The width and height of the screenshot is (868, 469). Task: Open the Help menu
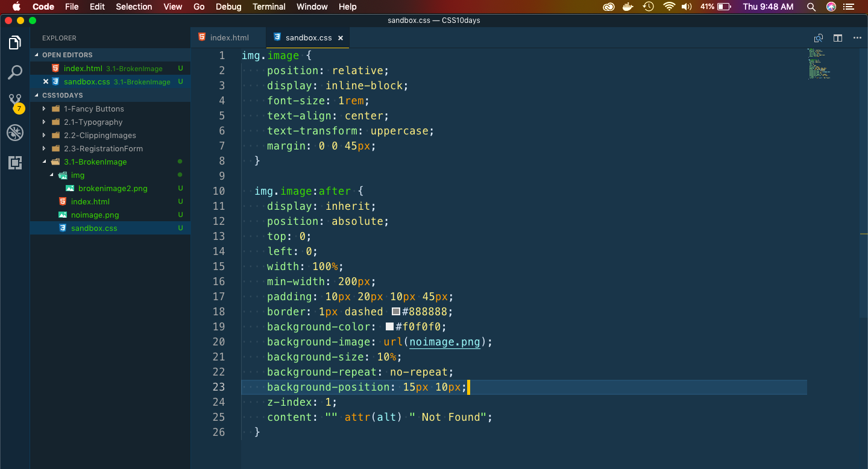pyautogui.click(x=348, y=7)
